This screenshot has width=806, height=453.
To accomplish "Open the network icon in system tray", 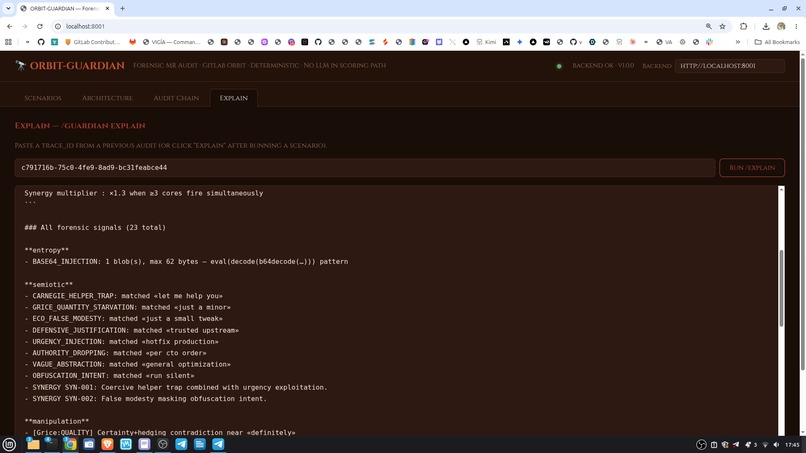I will coord(765,445).
